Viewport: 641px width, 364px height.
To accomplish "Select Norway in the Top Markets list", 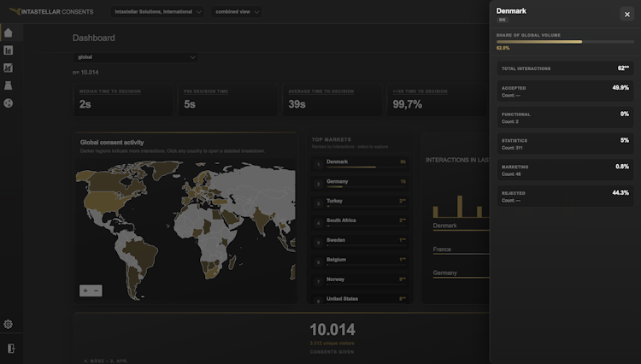I will tap(360, 281).
